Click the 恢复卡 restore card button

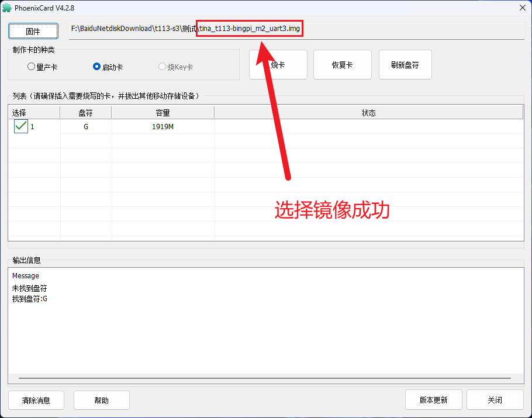(x=342, y=64)
